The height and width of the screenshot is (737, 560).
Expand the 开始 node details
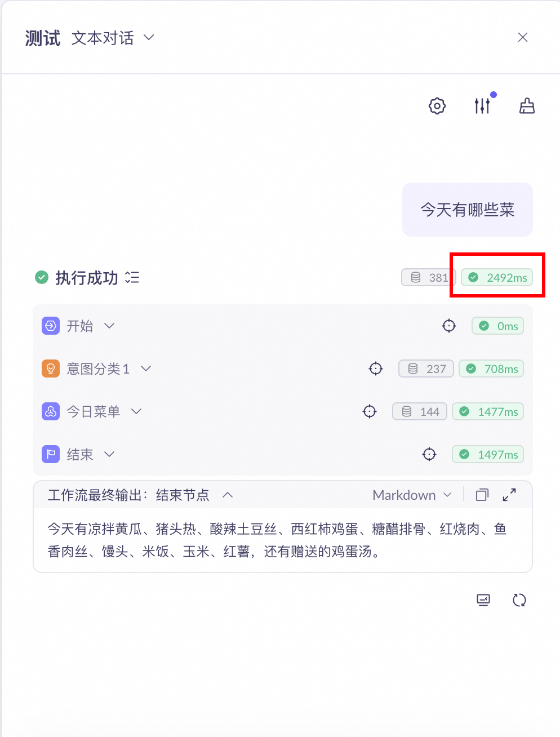coord(109,326)
